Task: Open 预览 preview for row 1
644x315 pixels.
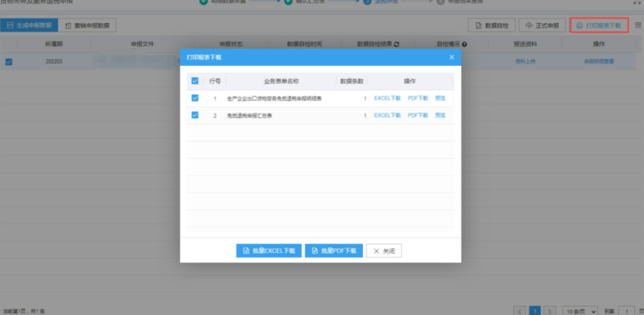Action: pos(440,99)
